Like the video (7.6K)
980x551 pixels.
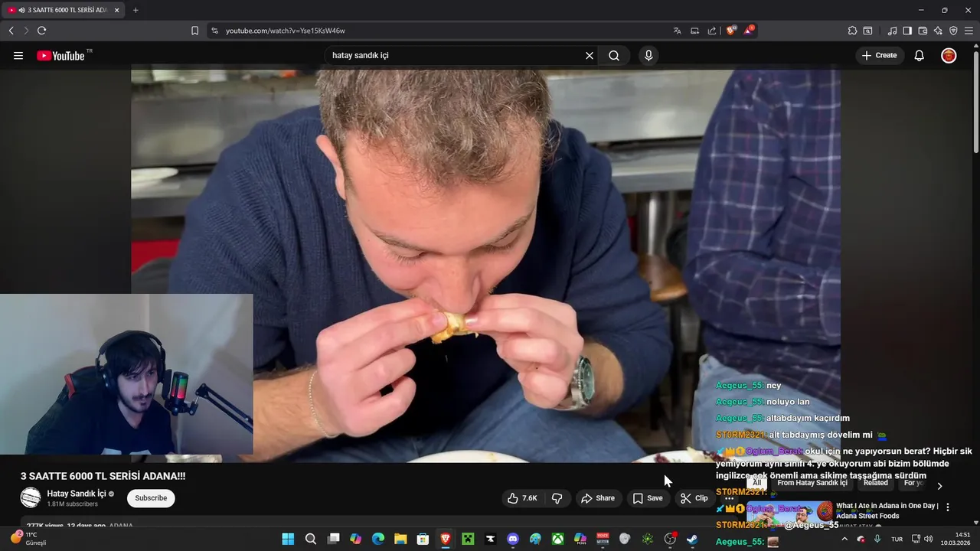point(522,498)
